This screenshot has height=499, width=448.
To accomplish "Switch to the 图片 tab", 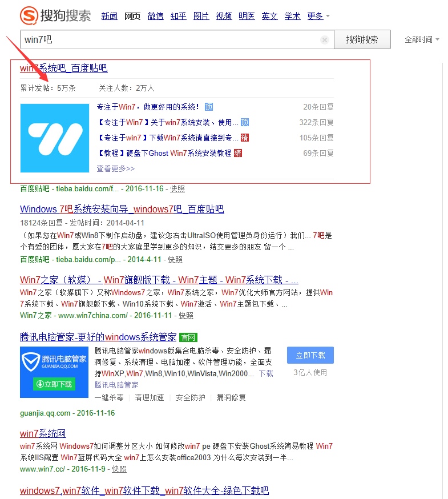I will click(201, 16).
